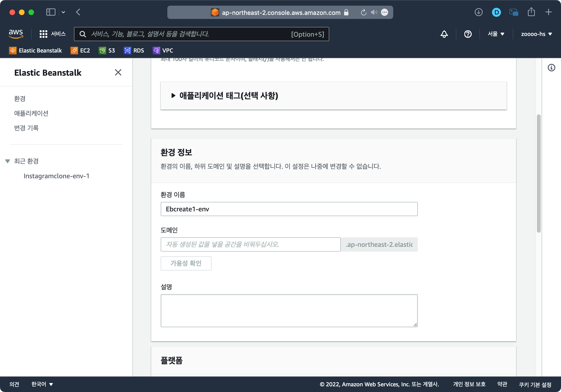561x392 pixels.
Task: Focus the 도메인 input field
Action: click(250, 244)
